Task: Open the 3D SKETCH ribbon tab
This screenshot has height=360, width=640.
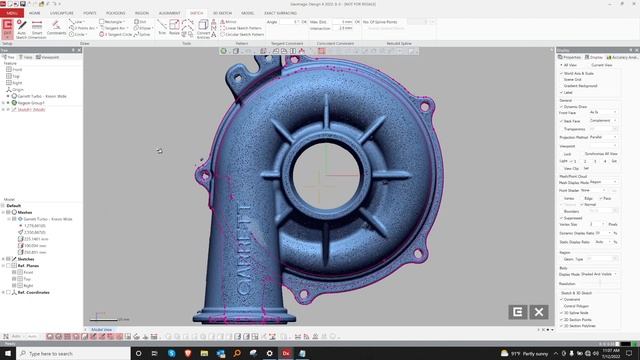Action: click(222, 13)
